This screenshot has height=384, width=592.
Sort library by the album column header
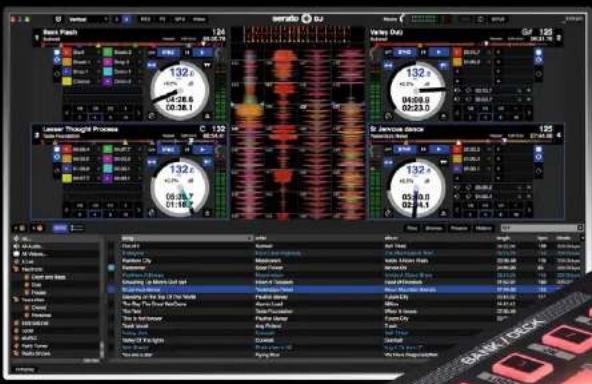(439, 238)
